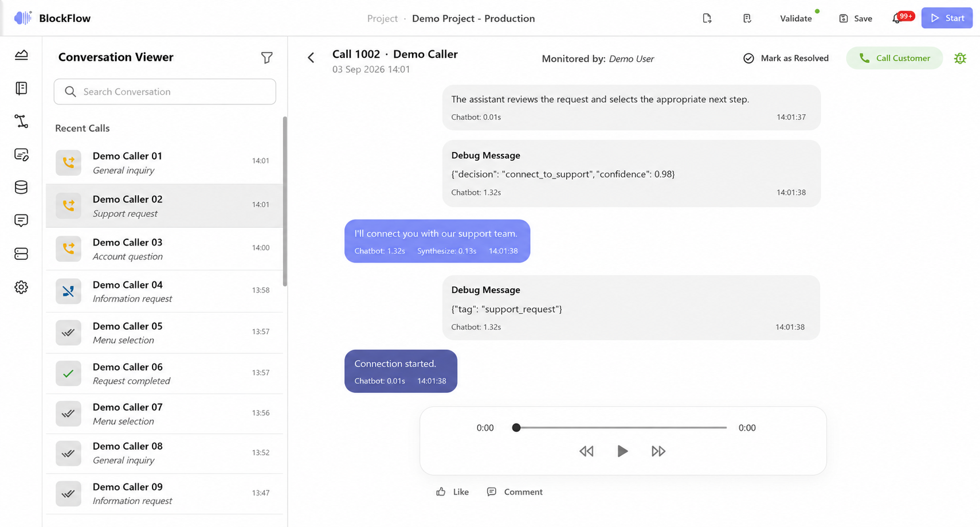Open the notifications bell with 99+ badge
This screenshot has width=980, height=527.
903,18
